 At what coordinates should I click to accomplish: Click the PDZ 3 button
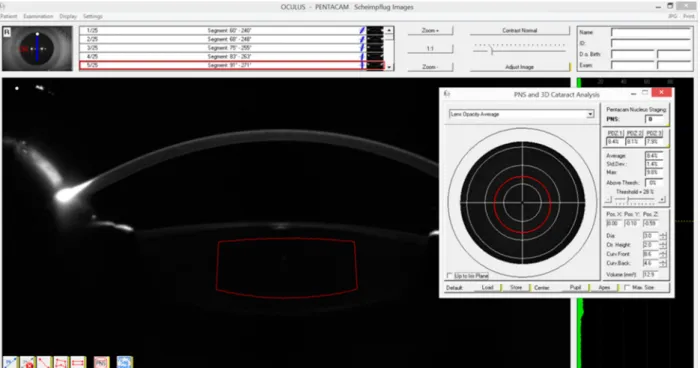pyautogui.click(x=654, y=134)
